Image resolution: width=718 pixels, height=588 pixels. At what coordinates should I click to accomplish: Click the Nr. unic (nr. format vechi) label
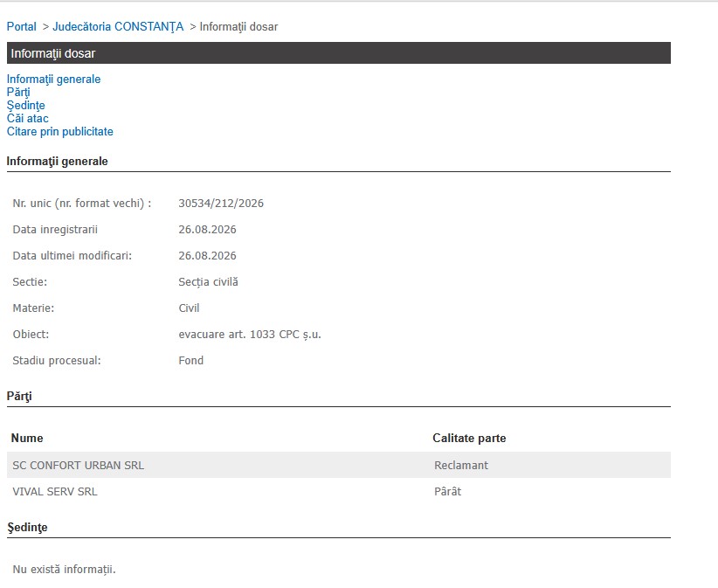tap(82, 204)
